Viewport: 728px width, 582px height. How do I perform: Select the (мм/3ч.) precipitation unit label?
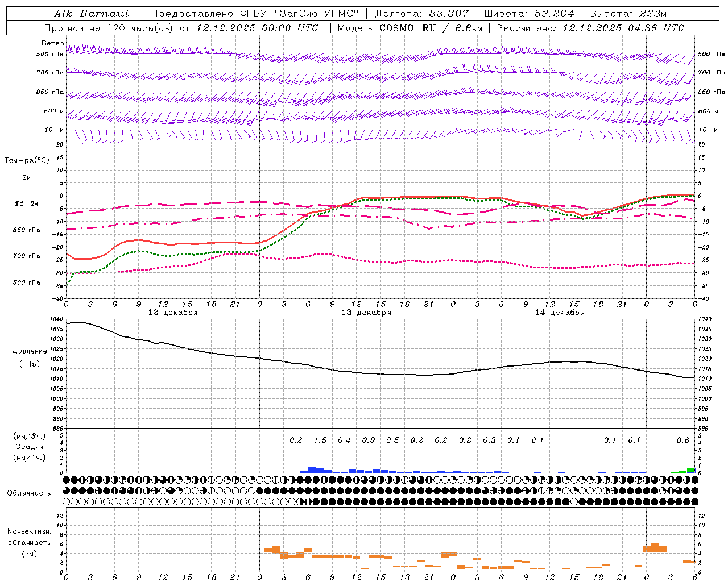pyautogui.click(x=30, y=436)
